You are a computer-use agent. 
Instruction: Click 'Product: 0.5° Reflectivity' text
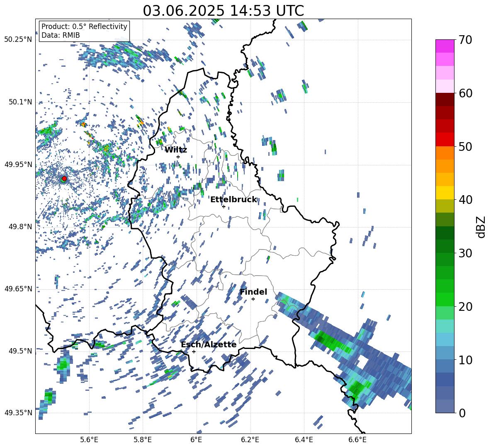84,27
